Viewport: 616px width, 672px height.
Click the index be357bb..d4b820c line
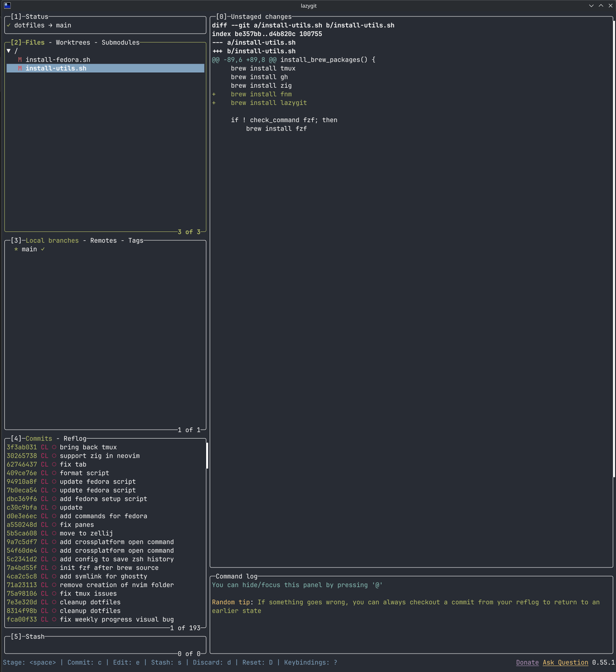267,34
